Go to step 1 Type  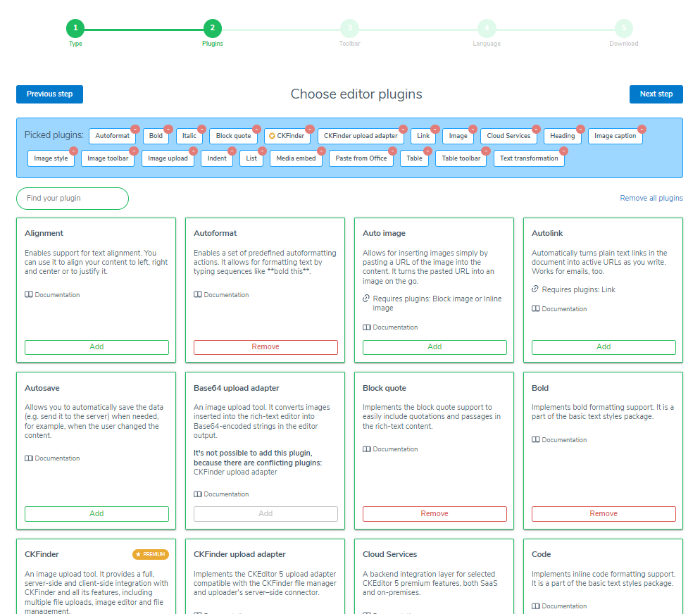tap(75, 28)
